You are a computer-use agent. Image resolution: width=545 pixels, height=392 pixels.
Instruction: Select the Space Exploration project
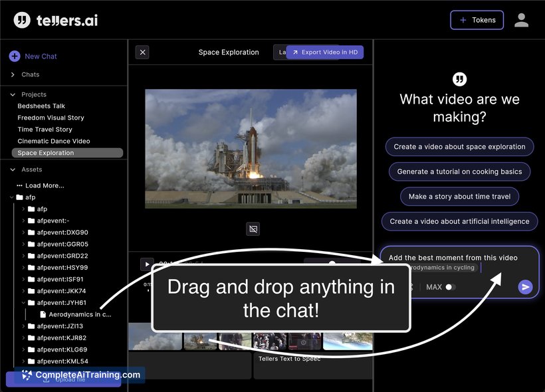click(67, 153)
